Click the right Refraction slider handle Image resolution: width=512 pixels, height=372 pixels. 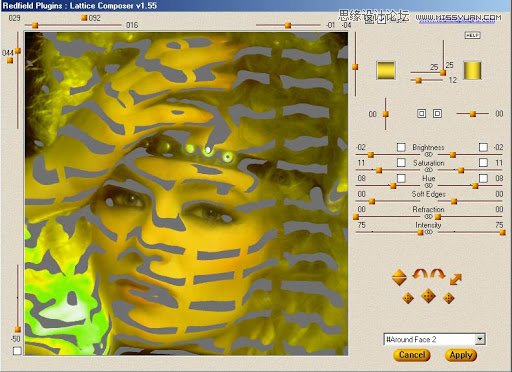tap(438, 217)
